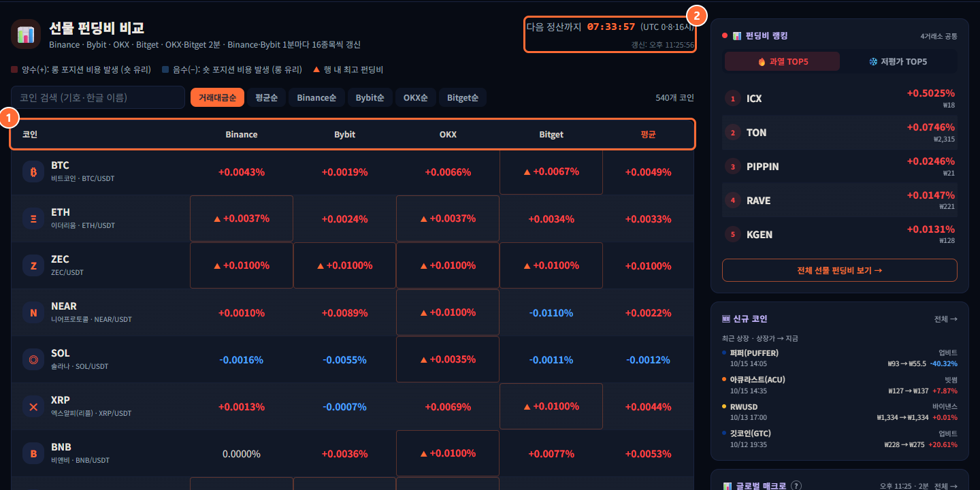The image size is (980, 490).
Task: Select PIPPIN in the funding ranking list
Action: click(x=840, y=166)
